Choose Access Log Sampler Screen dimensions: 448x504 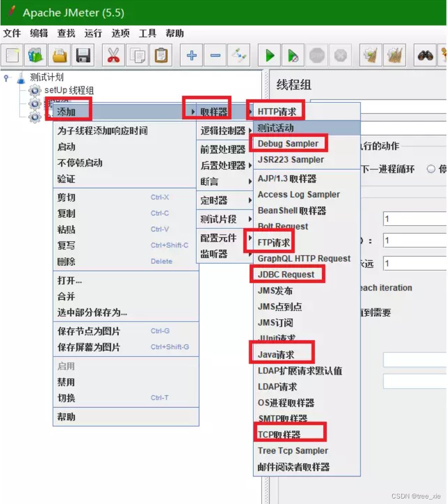[307, 194]
